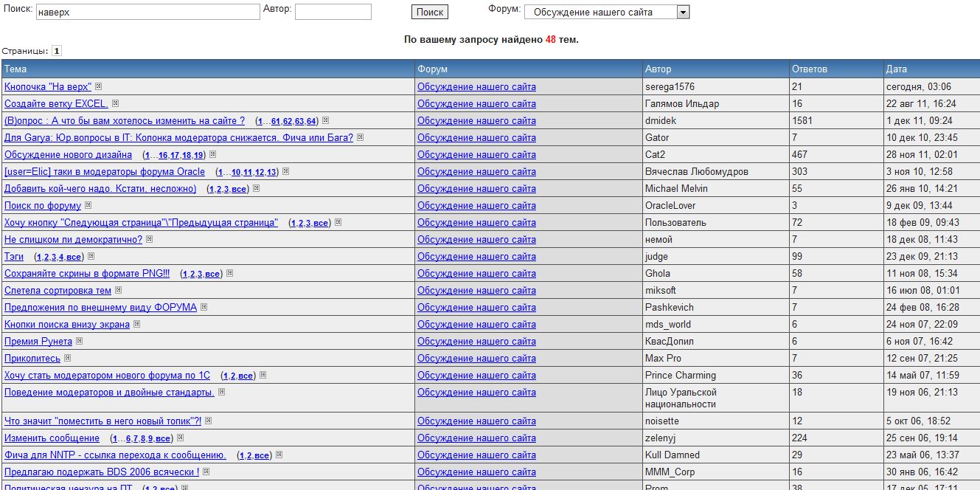Click icon after 'Приколитесь' topic
Image resolution: width=980 pixels, height=490 pixels.
click(67, 358)
